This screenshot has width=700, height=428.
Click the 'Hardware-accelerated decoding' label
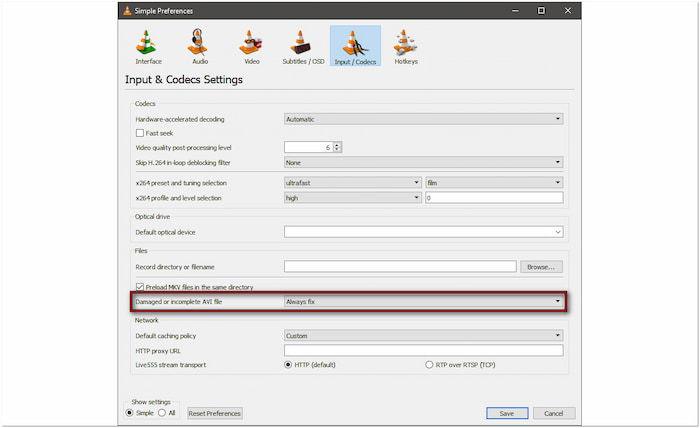tap(180, 119)
